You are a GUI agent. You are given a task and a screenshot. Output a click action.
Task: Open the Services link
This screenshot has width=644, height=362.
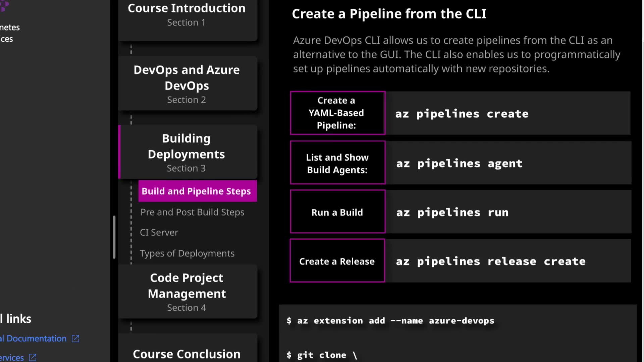pyautogui.click(x=12, y=357)
